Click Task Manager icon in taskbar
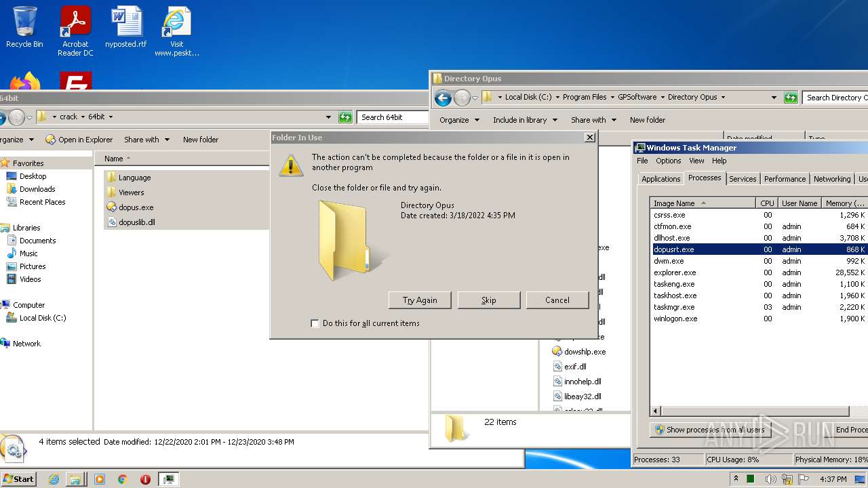Screen dimensions: 868x488 point(168,479)
